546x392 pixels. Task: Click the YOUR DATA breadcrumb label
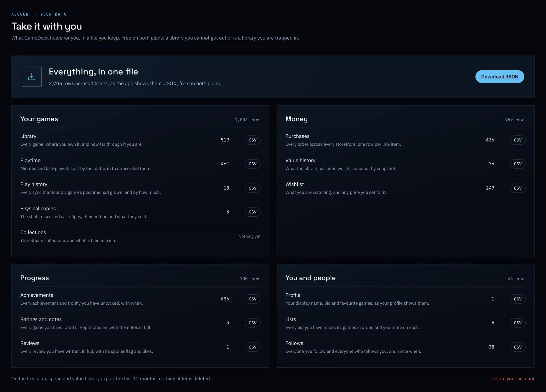53,14
